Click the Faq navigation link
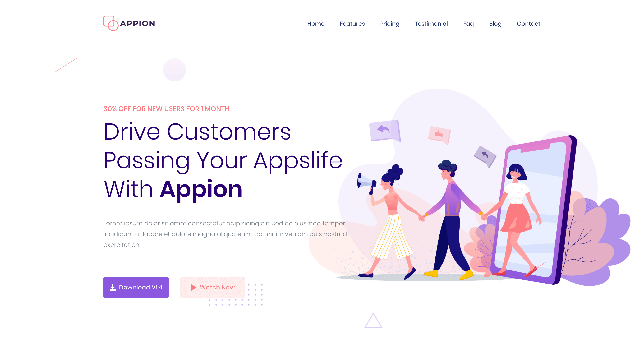 (x=468, y=23)
